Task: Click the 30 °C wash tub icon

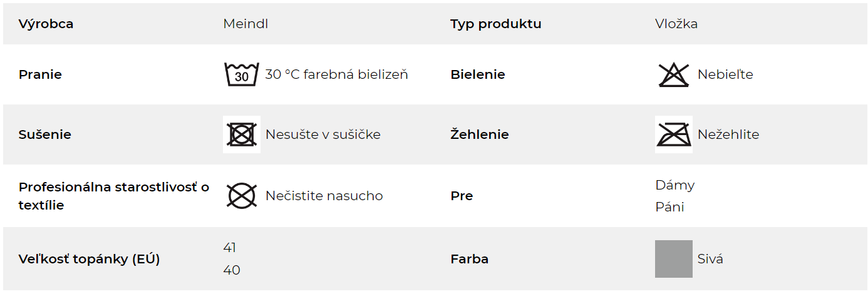Action: pos(242,74)
